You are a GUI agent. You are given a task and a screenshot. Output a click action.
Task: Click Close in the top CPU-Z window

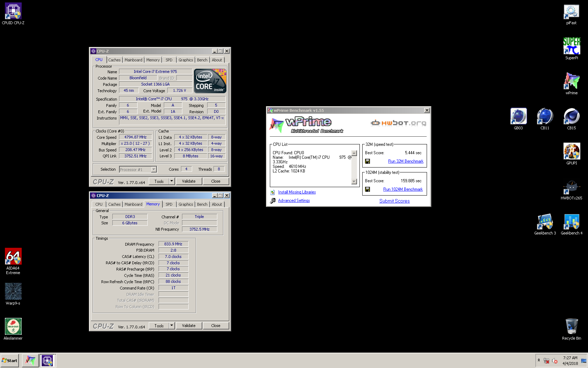pyautogui.click(x=216, y=181)
